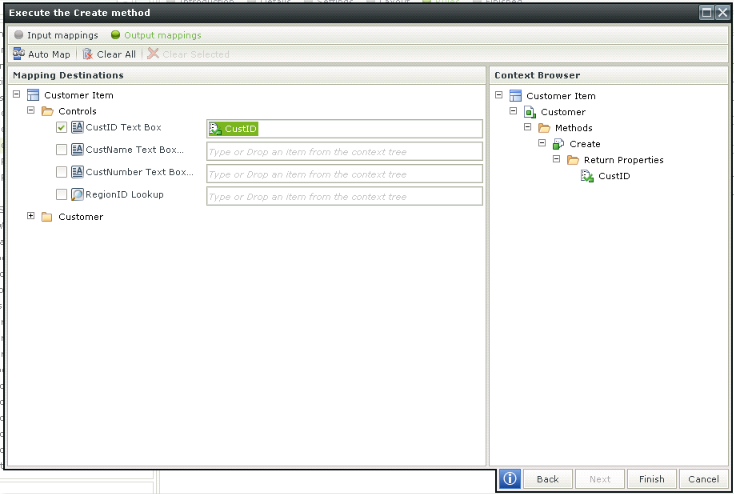This screenshot has height=494, width=734.
Task: Uncheck the CustID Text Box checkbox
Action: point(61,127)
